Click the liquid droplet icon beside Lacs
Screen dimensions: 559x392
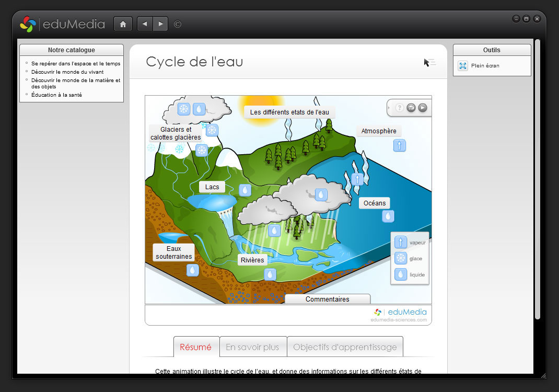[245, 190]
